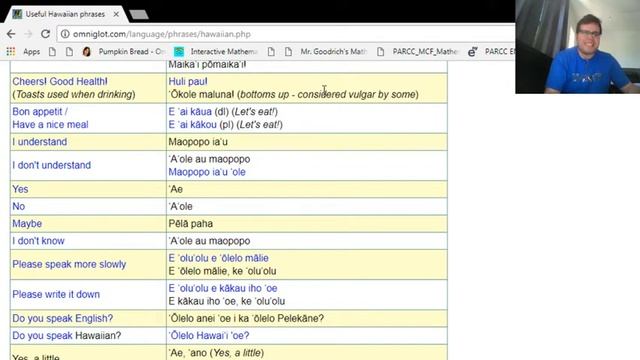Click the I don't understand link

pyautogui.click(x=51, y=165)
